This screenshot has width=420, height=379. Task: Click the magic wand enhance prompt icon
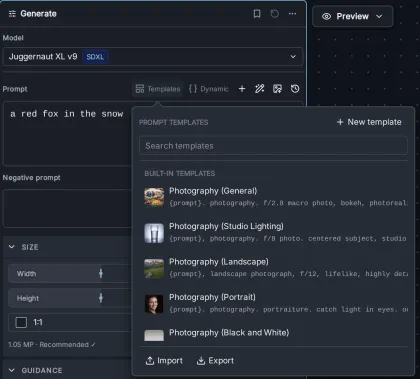(x=260, y=89)
